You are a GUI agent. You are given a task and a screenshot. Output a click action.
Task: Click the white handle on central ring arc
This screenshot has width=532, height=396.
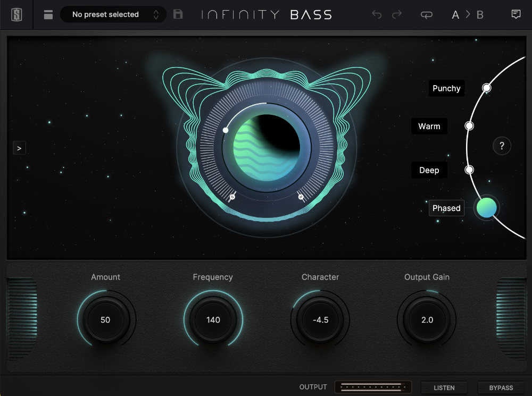pyautogui.click(x=226, y=130)
